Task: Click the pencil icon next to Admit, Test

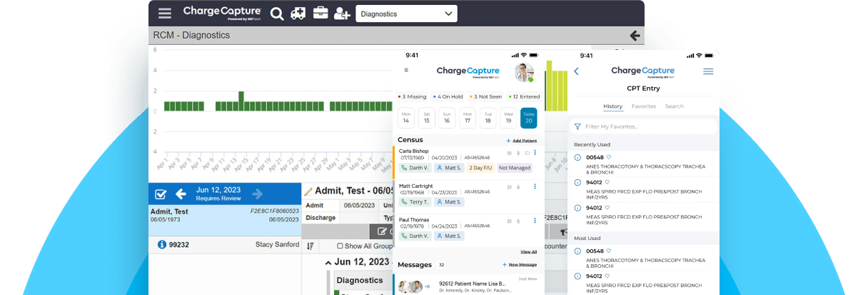Action: pos(308,191)
